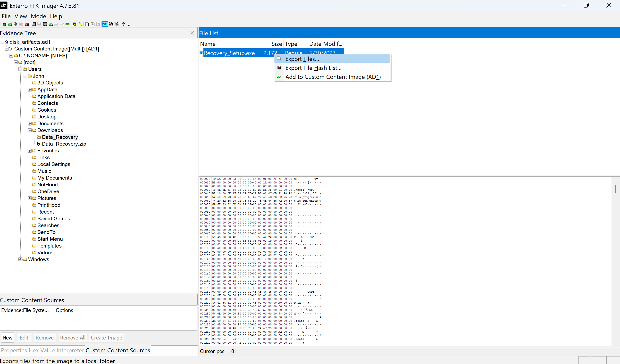Click the Detect EFS Encryption key icon
This screenshot has height=364, width=620.
click(80, 24)
